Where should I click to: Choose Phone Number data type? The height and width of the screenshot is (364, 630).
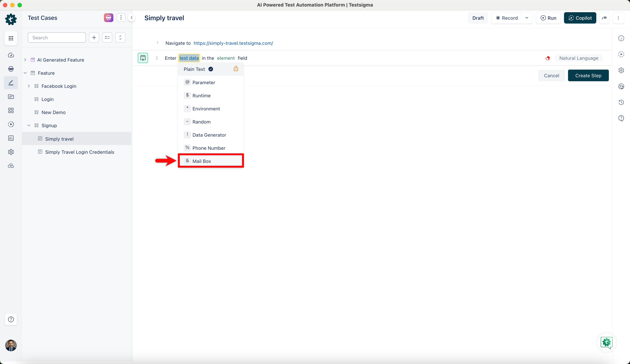[x=211, y=148]
